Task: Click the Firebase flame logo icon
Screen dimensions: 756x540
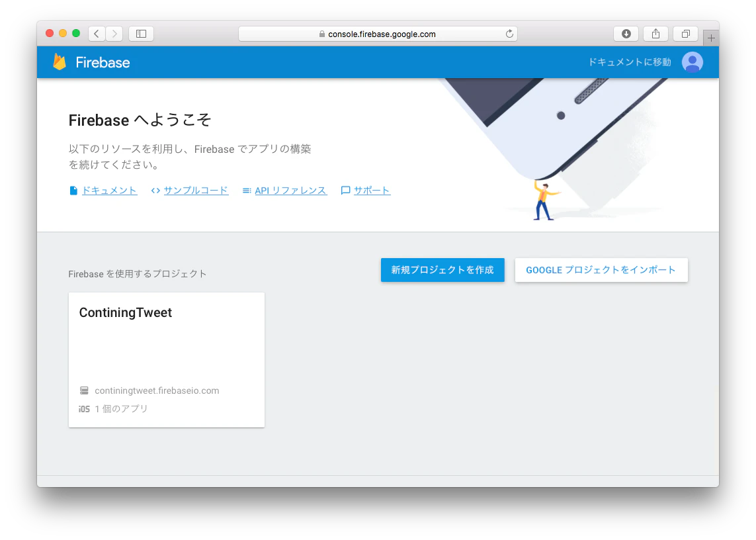Action: pyautogui.click(x=60, y=62)
